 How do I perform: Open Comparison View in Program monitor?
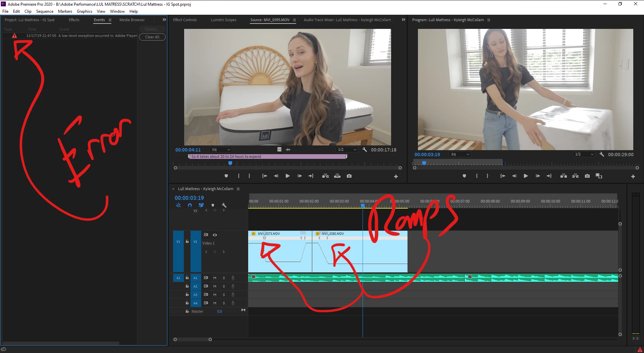pyautogui.click(x=599, y=176)
